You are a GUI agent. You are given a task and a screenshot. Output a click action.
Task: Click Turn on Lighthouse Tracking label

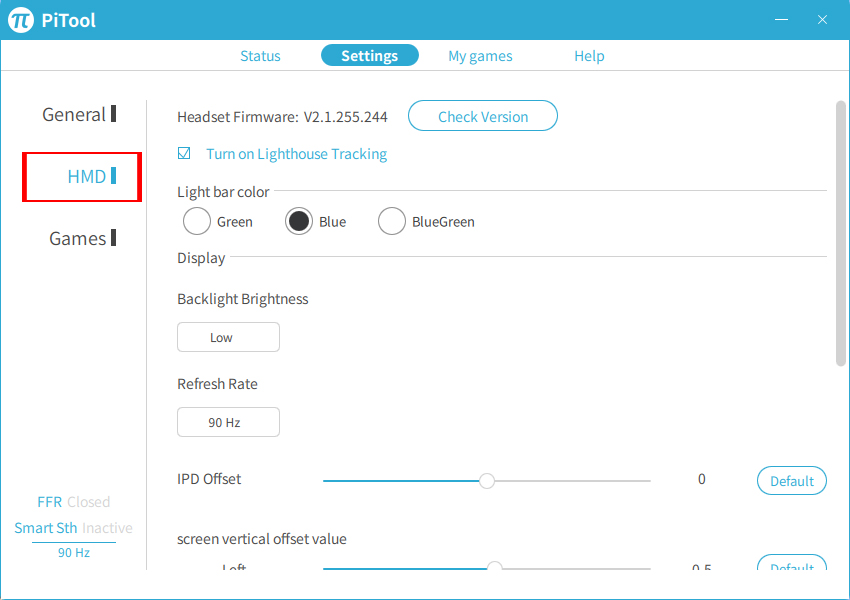[297, 154]
